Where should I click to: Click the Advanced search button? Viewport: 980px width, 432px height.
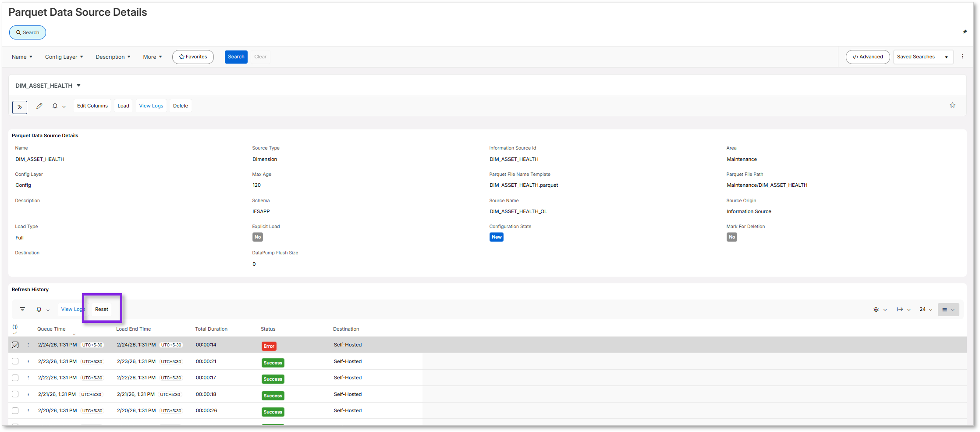(867, 57)
